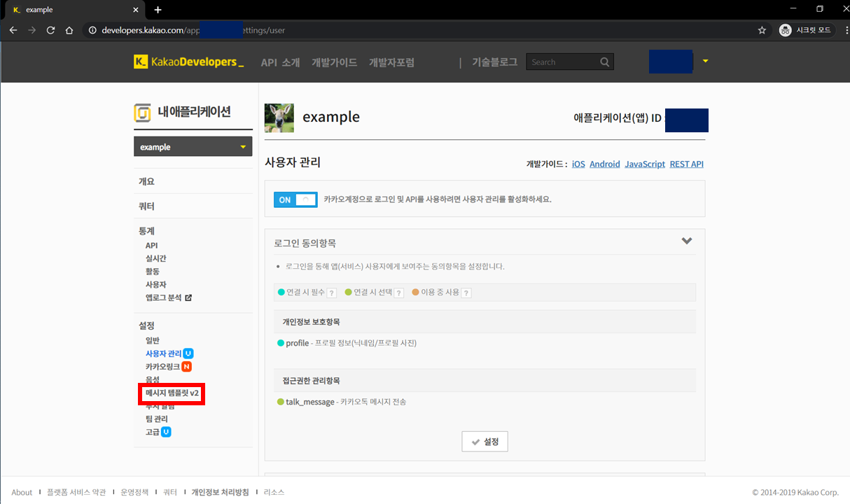Click the browser back arrow
The image size is (850, 504).
click(x=13, y=30)
